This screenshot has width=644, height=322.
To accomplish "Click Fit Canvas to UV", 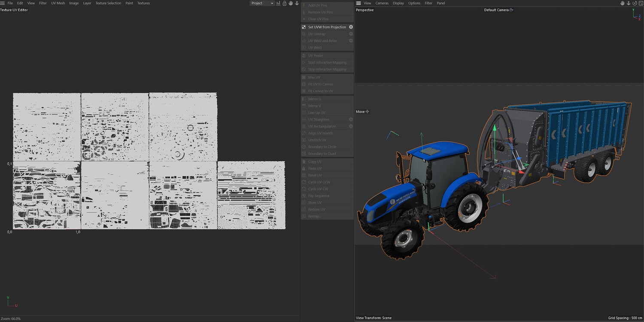I will [x=327, y=91].
